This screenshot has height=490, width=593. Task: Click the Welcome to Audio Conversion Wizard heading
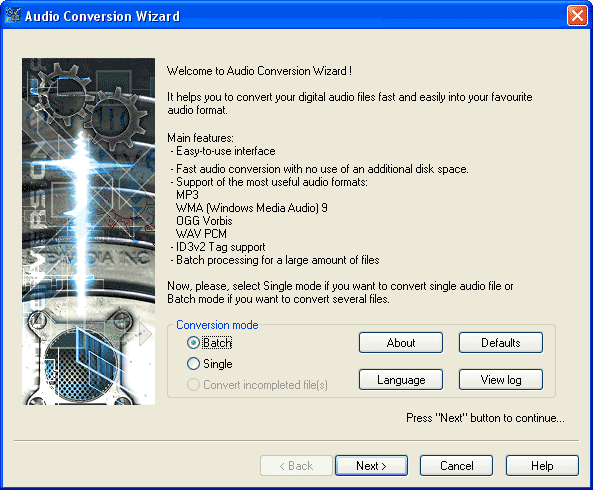(x=259, y=71)
